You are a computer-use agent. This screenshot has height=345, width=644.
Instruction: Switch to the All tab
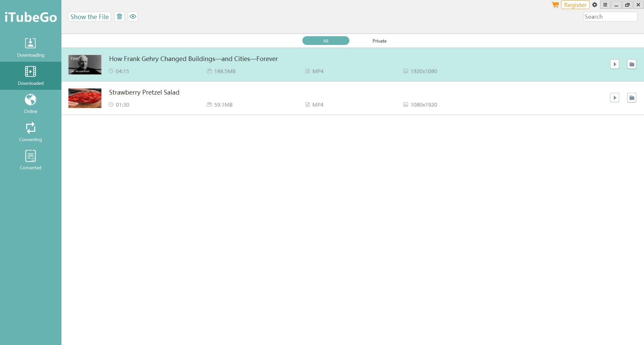coord(326,41)
